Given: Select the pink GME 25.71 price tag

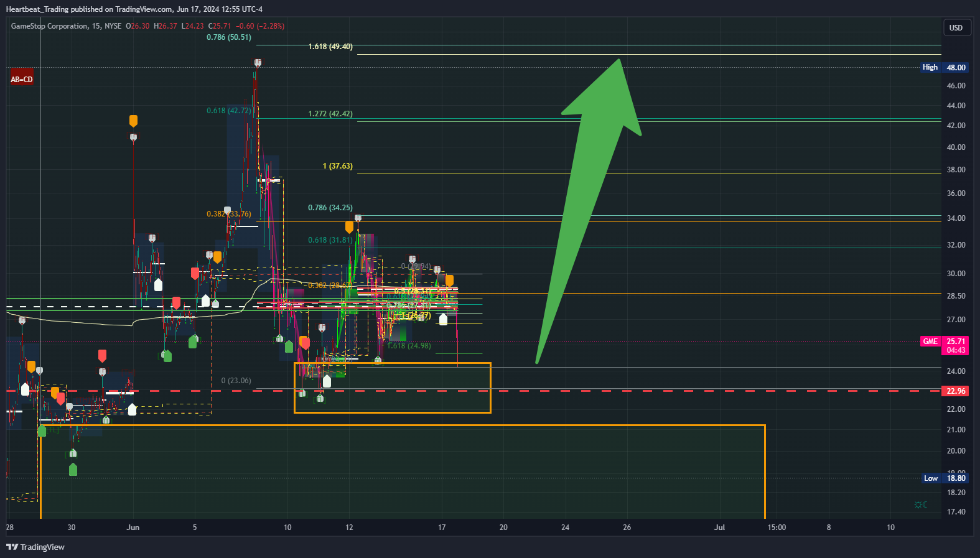Looking at the screenshot, I should click(945, 346).
